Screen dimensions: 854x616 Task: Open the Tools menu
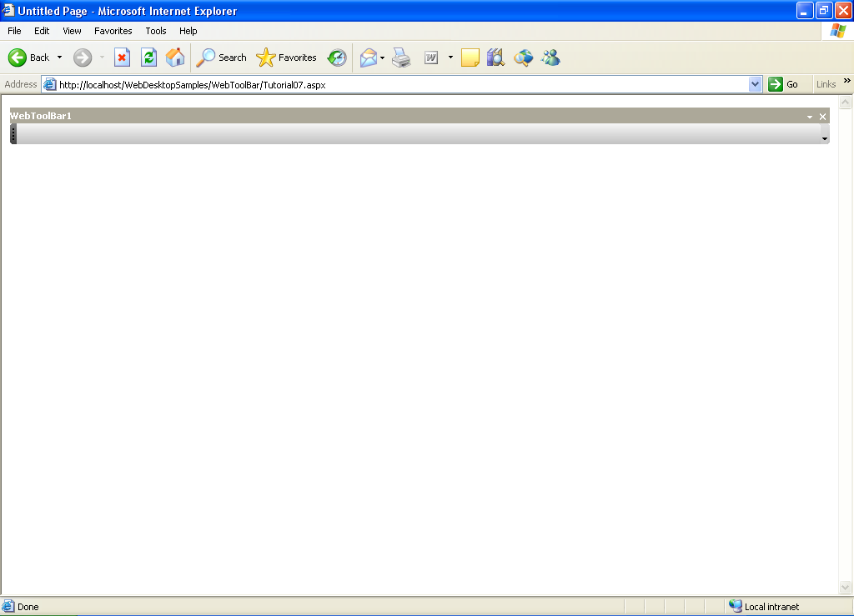click(156, 31)
